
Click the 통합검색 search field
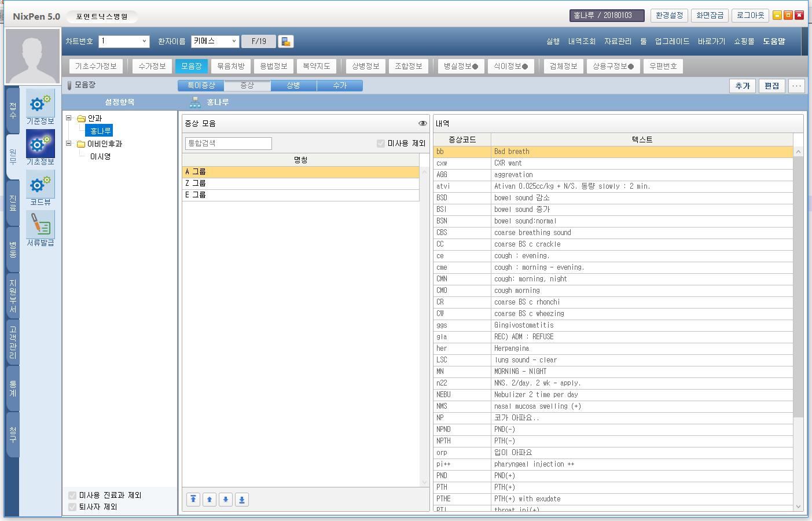pos(229,144)
